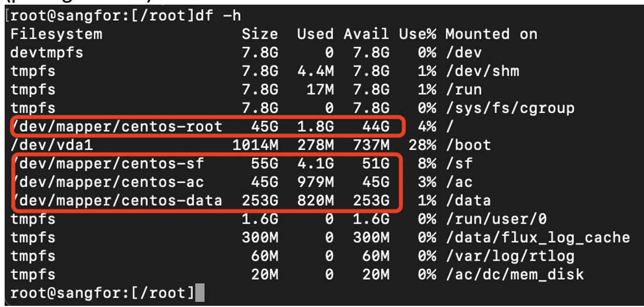The image size is (644, 307).
Task: Click the "Filesystem" column header
Action: 56,34
